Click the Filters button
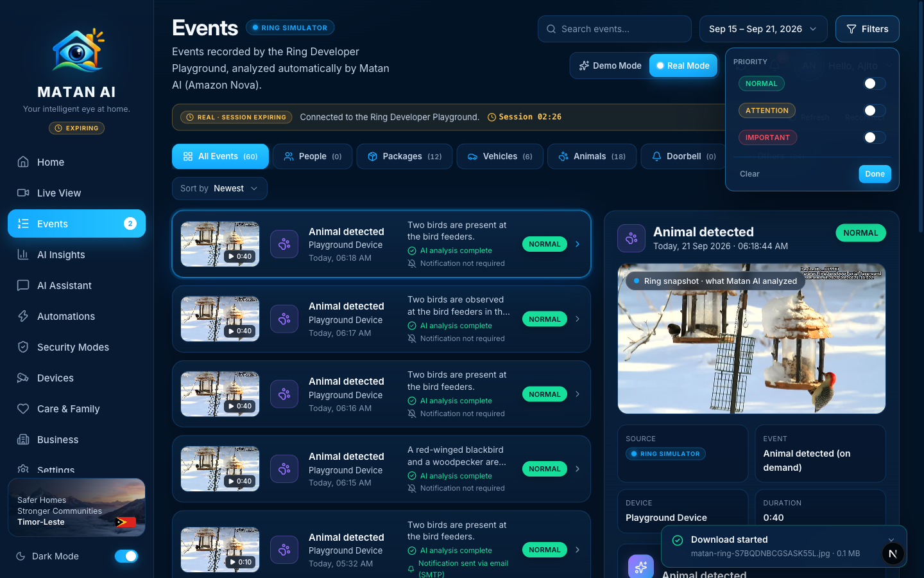Viewport: 924px width, 578px height. [x=868, y=29]
